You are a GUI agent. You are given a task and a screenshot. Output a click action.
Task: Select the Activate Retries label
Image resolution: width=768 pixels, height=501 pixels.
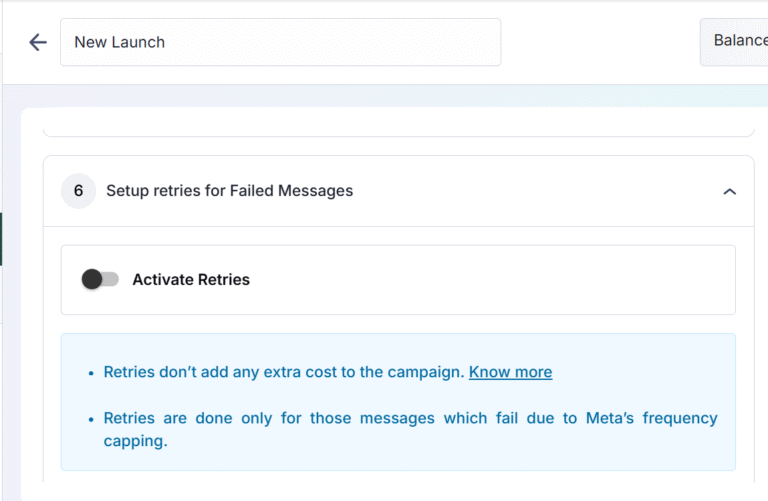(x=191, y=279)
